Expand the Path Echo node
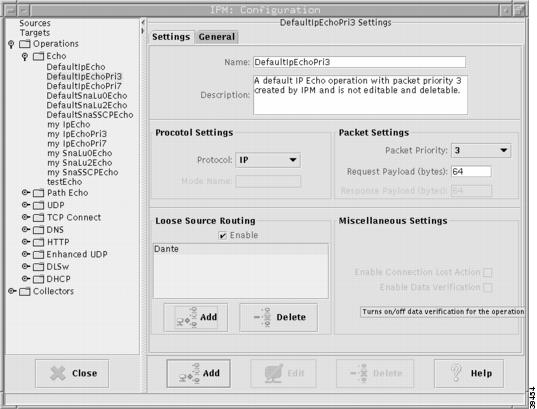The height and width of the screenshot is (409, 537). [26, 193]
